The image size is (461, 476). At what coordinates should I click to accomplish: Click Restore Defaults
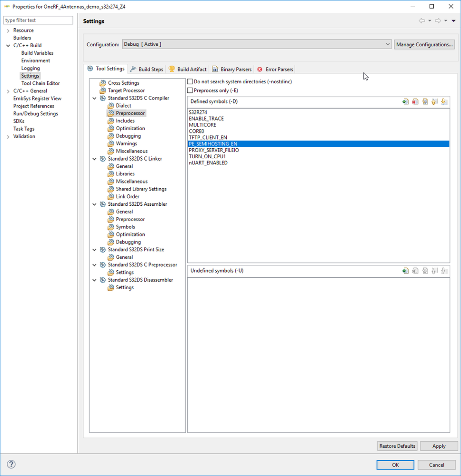pos(397,446)
